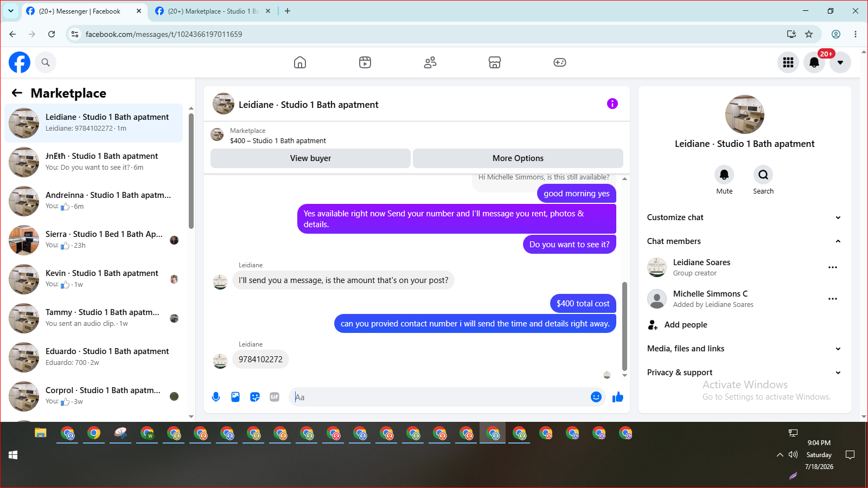Search in conversation with magnifier icon
Image resolution: width=868 pixels, height=488 pixels.
pyautogui.click(x=763, y=175)
